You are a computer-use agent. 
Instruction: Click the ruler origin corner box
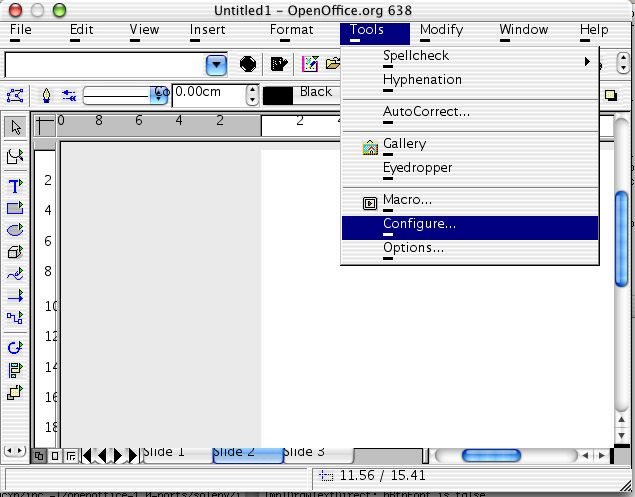point(45,125)
